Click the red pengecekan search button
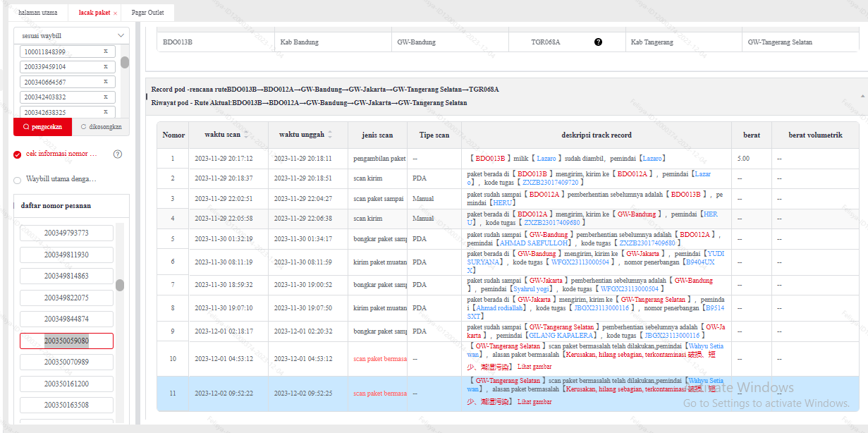 [x=42, y=127]
